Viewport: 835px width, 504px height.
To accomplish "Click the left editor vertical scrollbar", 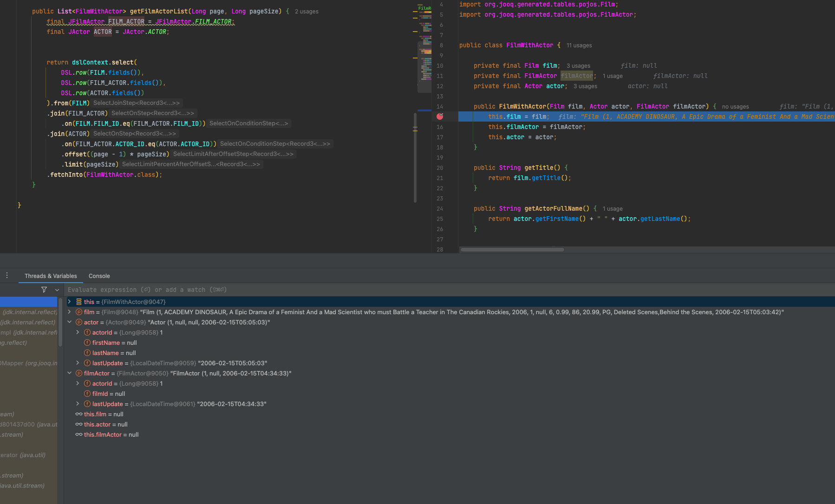I will tap(415, 158).
